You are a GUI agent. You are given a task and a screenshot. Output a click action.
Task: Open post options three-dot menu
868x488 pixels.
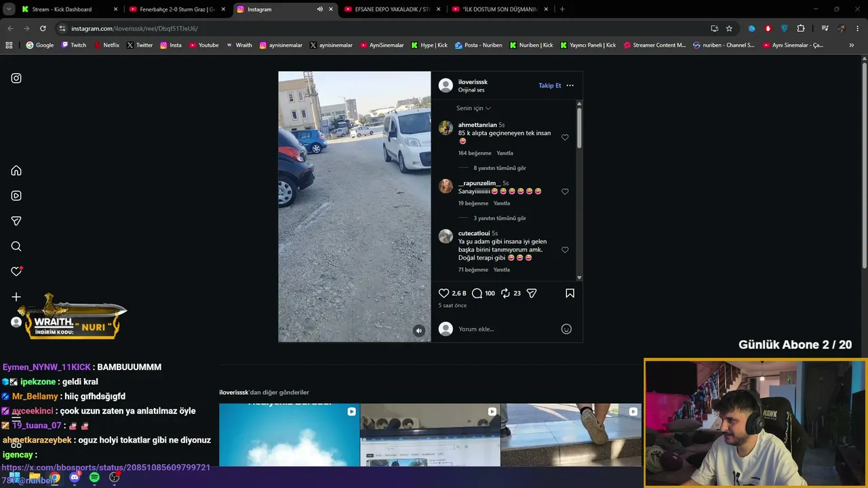[570, 85]
